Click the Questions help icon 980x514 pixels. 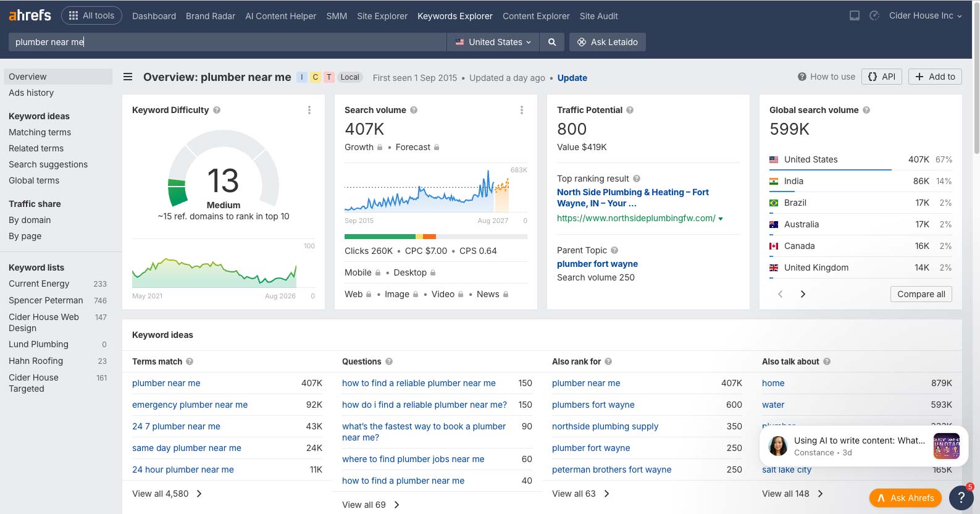(x=389, y=361)
